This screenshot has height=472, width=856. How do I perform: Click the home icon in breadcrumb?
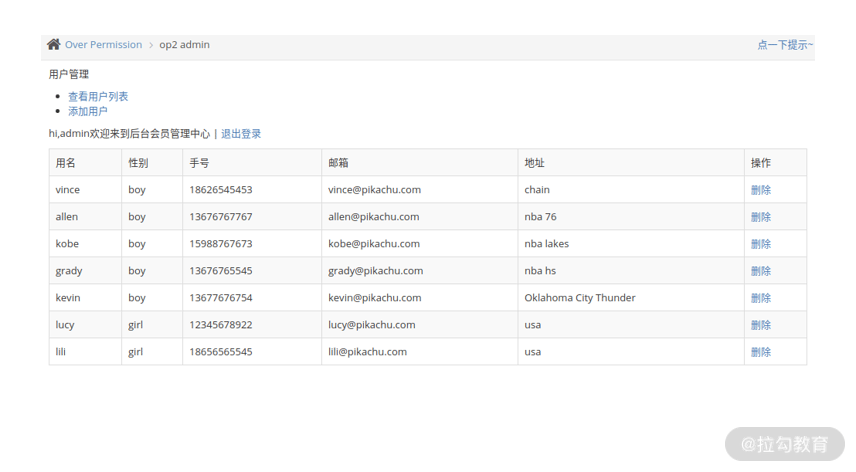tap(54, 44)
